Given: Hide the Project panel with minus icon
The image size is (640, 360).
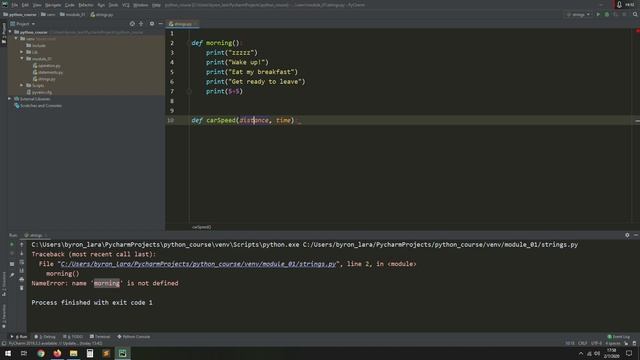Looking at the screenshot, I should [x=160, y=24].
